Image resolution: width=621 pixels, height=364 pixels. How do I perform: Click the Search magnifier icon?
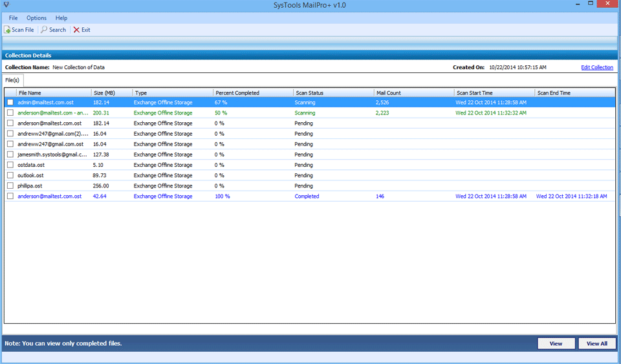(x=44, y=30)
